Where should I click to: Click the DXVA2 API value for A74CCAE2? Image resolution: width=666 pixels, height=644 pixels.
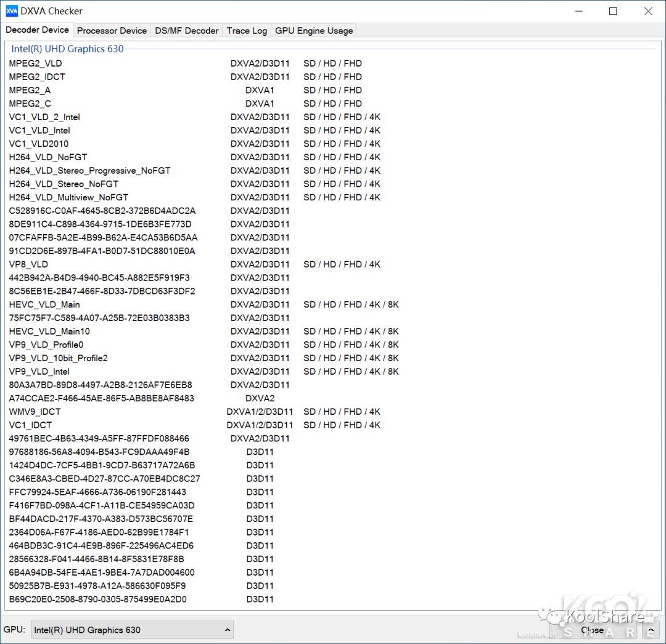tap(260, 398)
